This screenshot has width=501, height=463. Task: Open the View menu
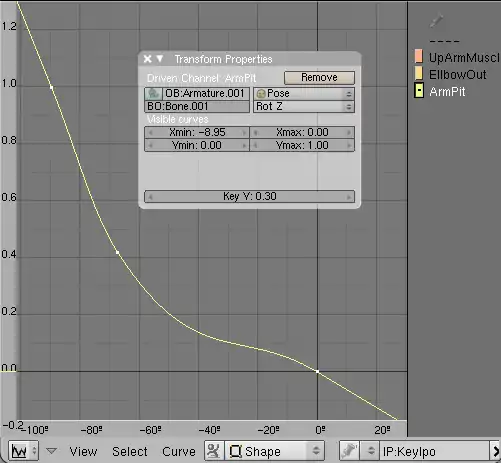coord(83,452)
